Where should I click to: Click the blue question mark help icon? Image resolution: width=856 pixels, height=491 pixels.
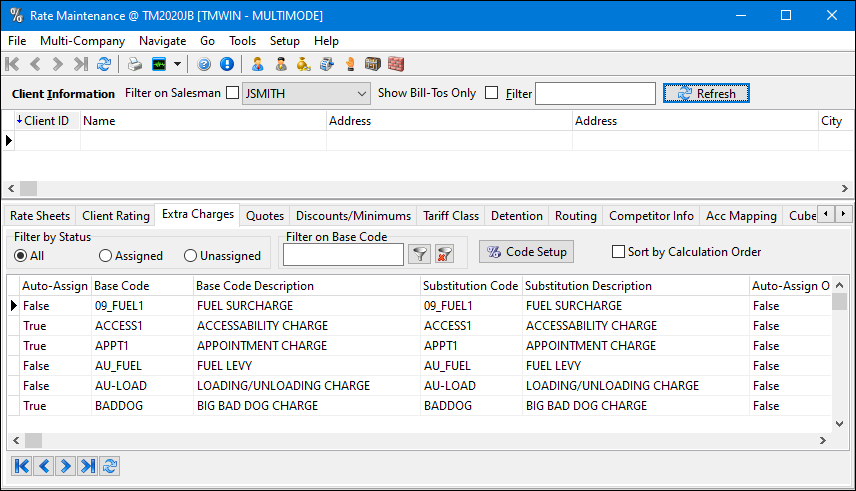204,64
